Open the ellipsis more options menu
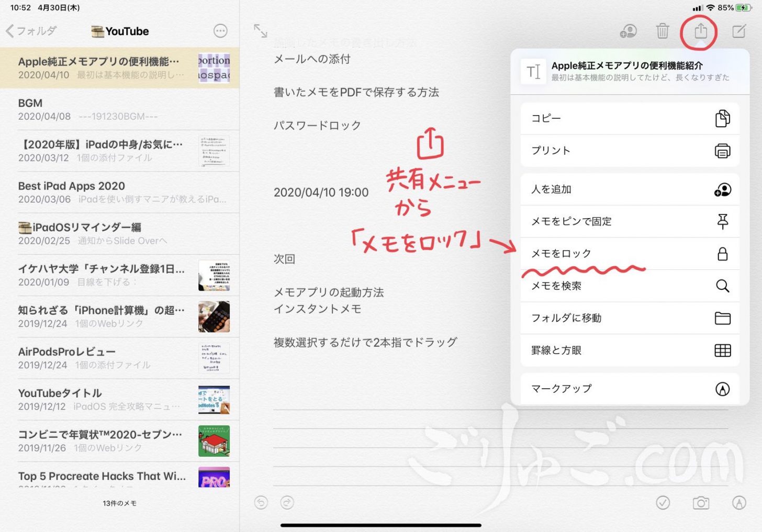Screen dimensions: 762x532 (x=220, y=31)
